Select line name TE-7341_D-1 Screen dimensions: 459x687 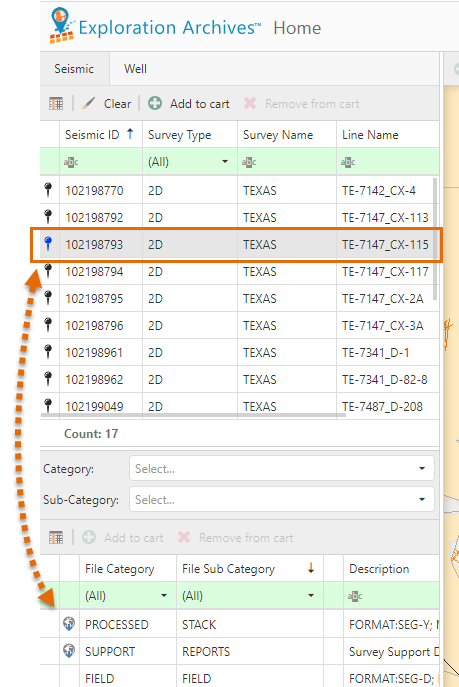(x=375, y=353)
